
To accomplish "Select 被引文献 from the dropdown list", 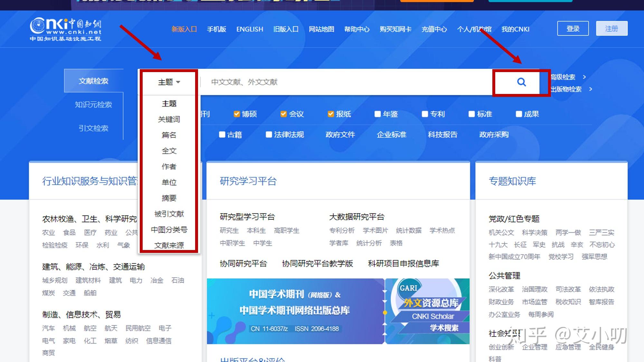I will pyautogui.click(x=169, y=214).
